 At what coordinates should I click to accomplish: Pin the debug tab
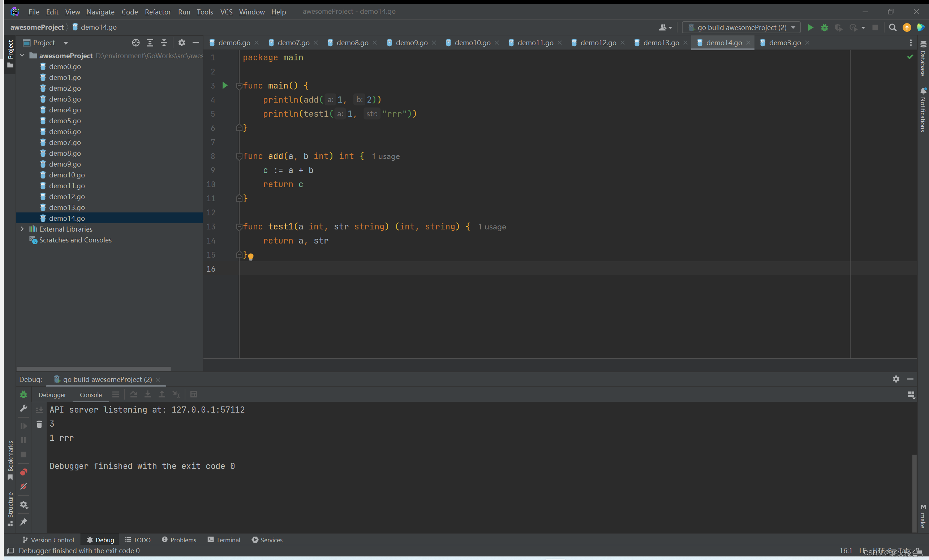pos(23,522)
